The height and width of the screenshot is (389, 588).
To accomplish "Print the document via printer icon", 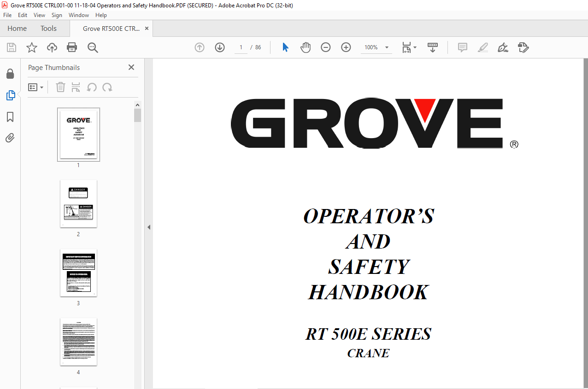I will pyautogui.click(x=72, y=47).
